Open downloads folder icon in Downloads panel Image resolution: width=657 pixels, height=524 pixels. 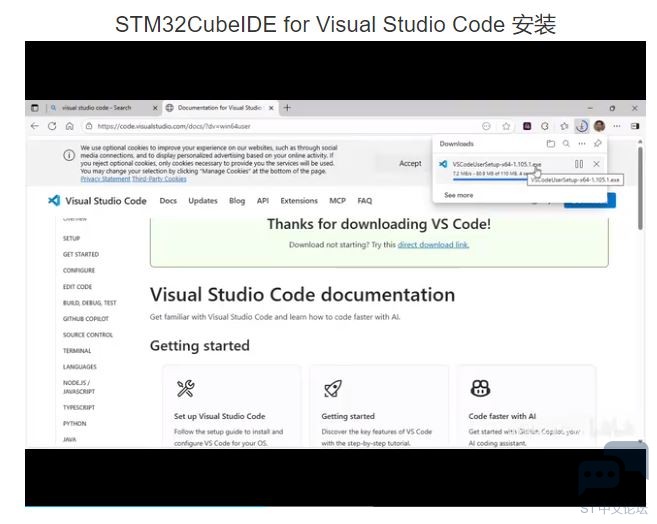pyautogui.click(x=550, y=144)
